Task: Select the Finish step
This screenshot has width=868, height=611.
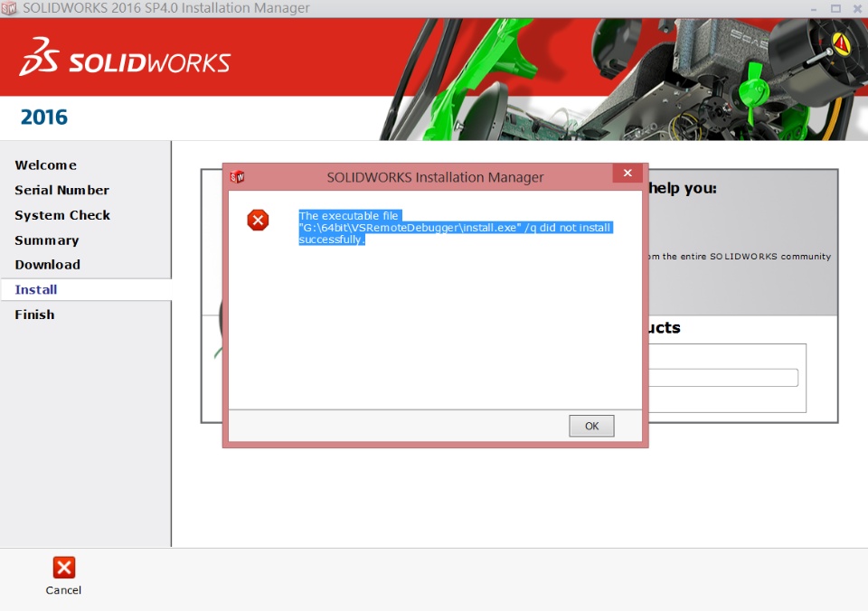Action: point(35,315)
